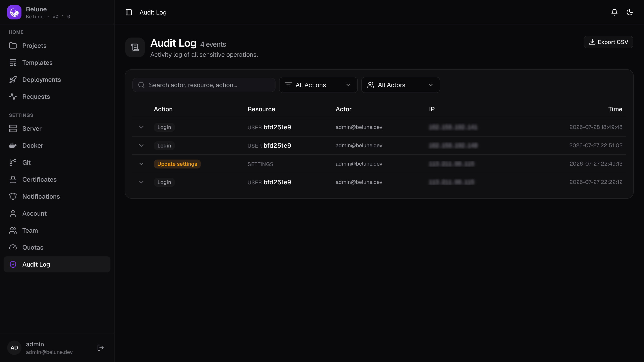Expand the Login row at 22:51:02
This screenshot has width=644, height=362.
coord(141,145)
